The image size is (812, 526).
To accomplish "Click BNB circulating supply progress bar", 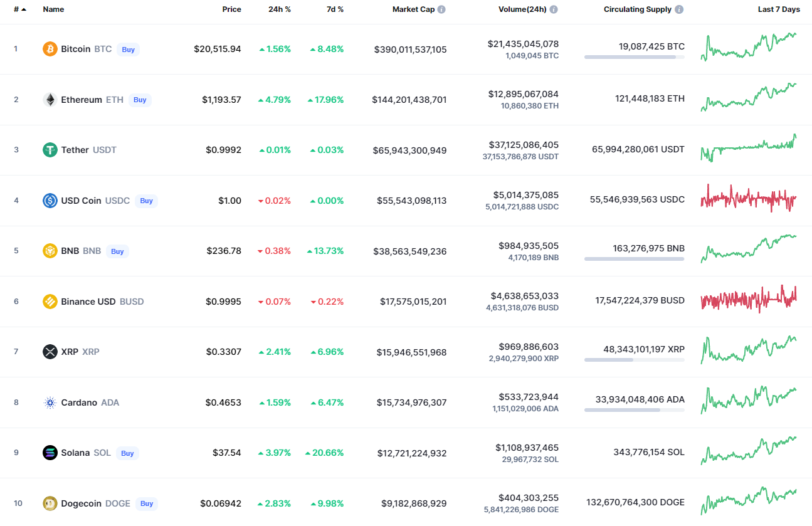I will pos(635,259).
